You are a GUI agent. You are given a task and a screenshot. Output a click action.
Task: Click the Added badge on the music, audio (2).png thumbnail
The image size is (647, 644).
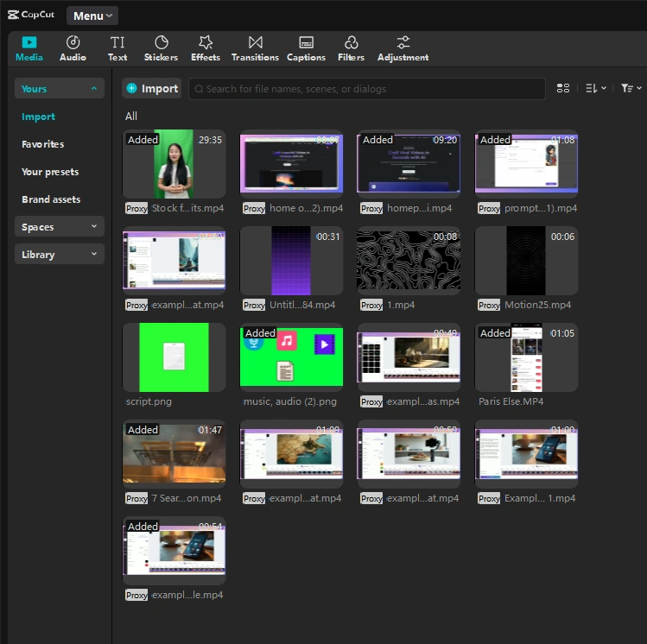(260, 332)
